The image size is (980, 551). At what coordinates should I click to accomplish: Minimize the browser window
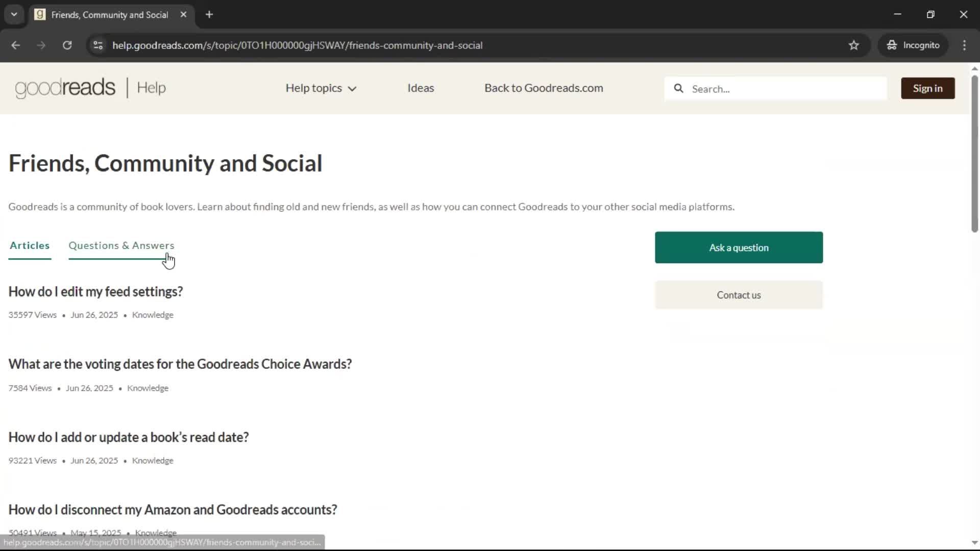(897, 15)
